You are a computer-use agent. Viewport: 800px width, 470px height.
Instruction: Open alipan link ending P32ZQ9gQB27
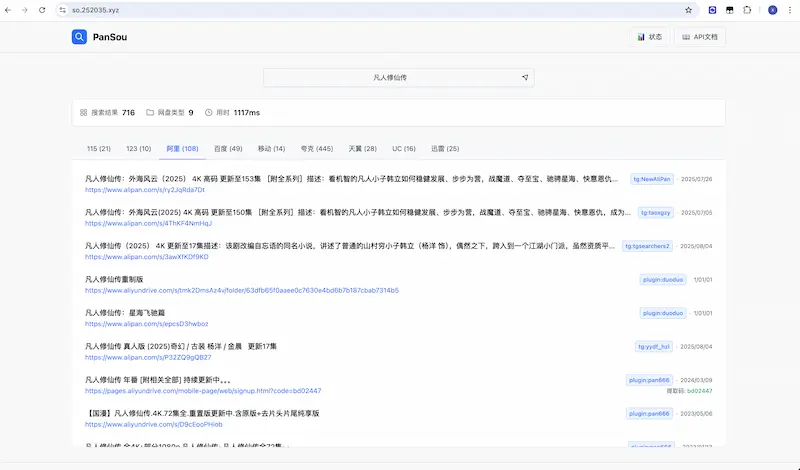pos(148,357)
